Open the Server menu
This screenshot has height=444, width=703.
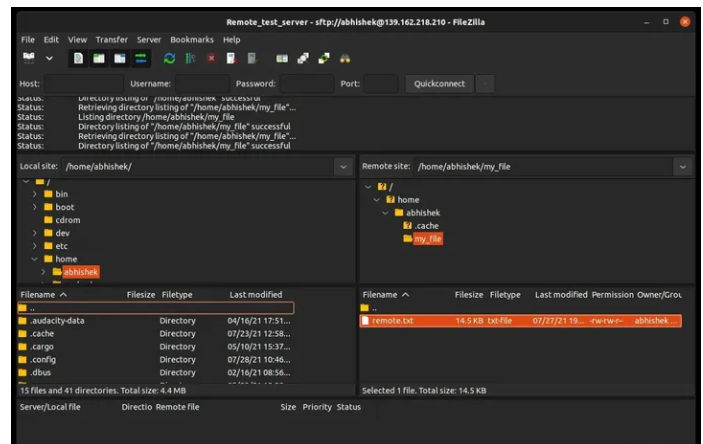point(149,39)
